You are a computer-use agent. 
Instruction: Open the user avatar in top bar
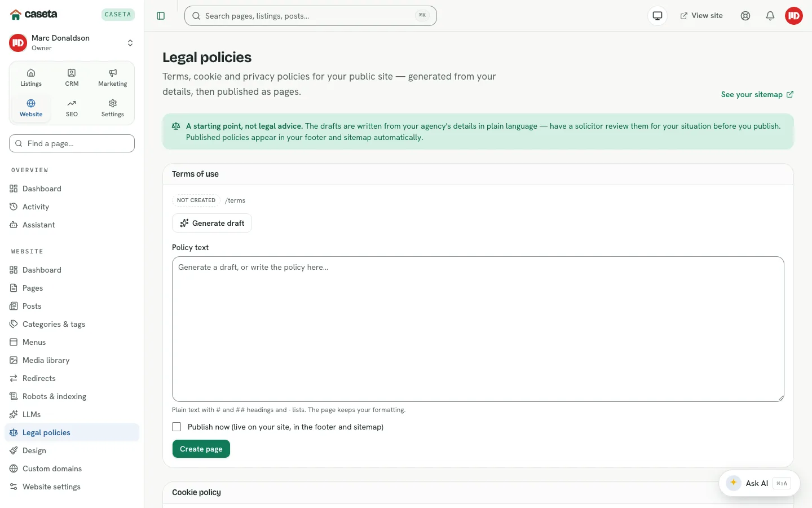[x=794, y=16]
